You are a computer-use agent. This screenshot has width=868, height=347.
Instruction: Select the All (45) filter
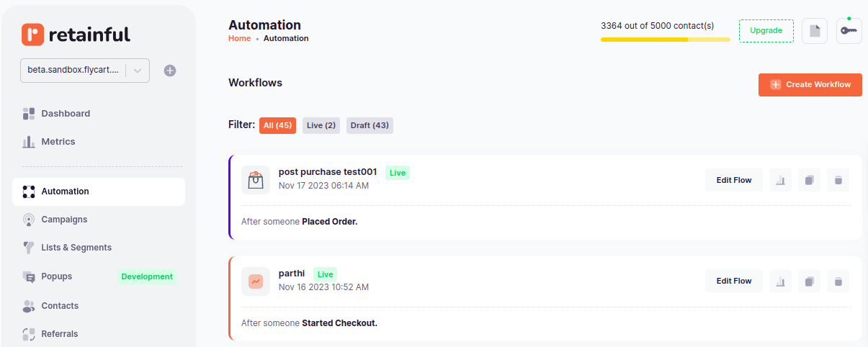[277, 125]
